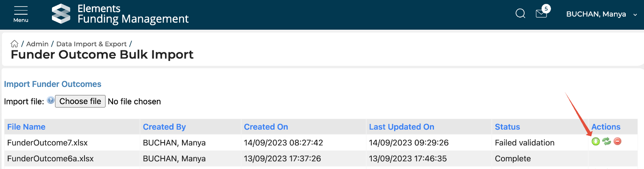Download the FunderOutcome7.xlsx import file
The image size is (644, 169).
coord(596,141)
